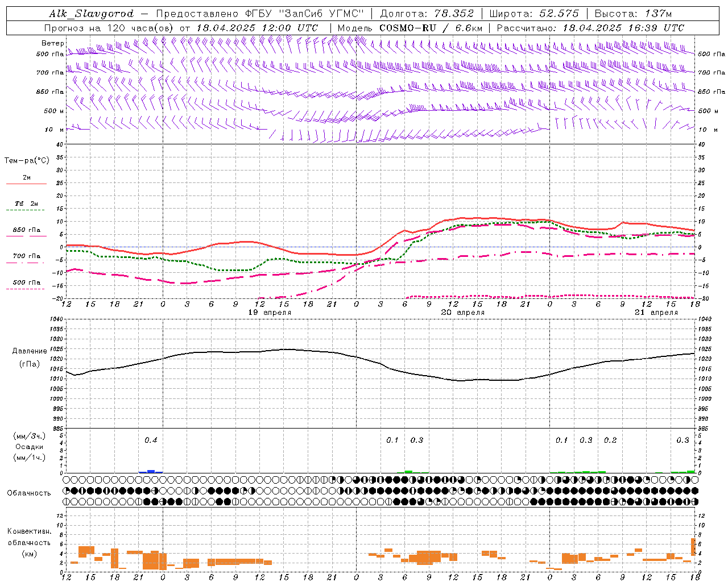Click the Давление pressure panel label

30,351
